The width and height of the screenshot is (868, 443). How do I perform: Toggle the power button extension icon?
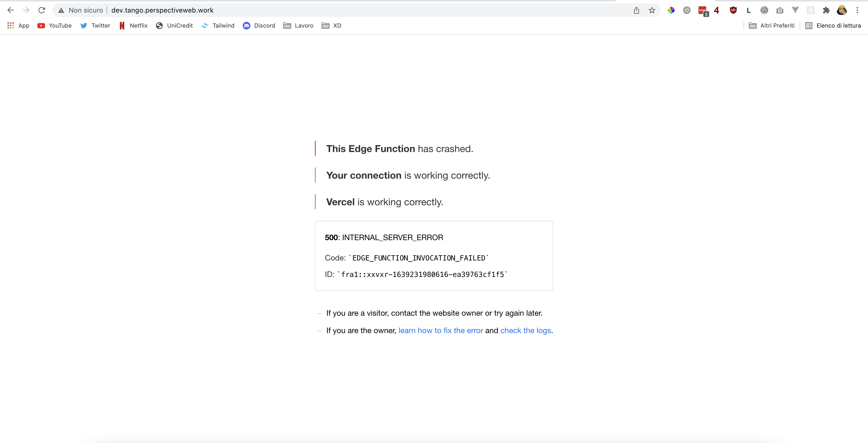point(686,10)
